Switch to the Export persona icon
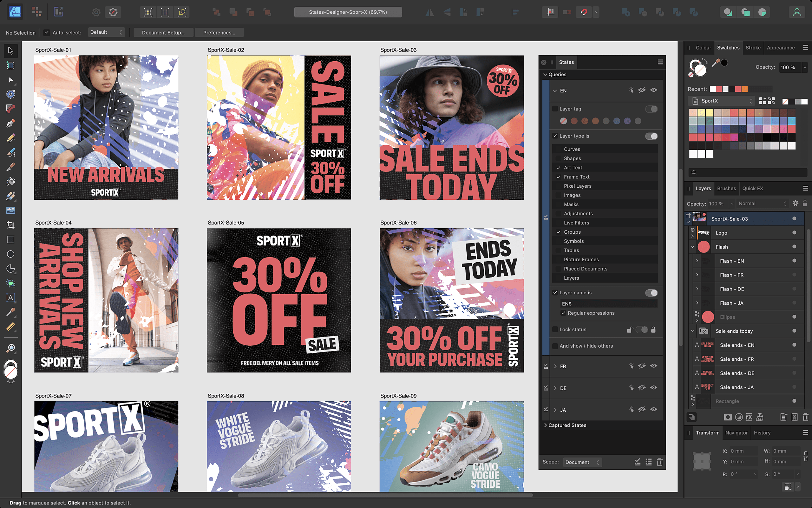 click(58, 12)
